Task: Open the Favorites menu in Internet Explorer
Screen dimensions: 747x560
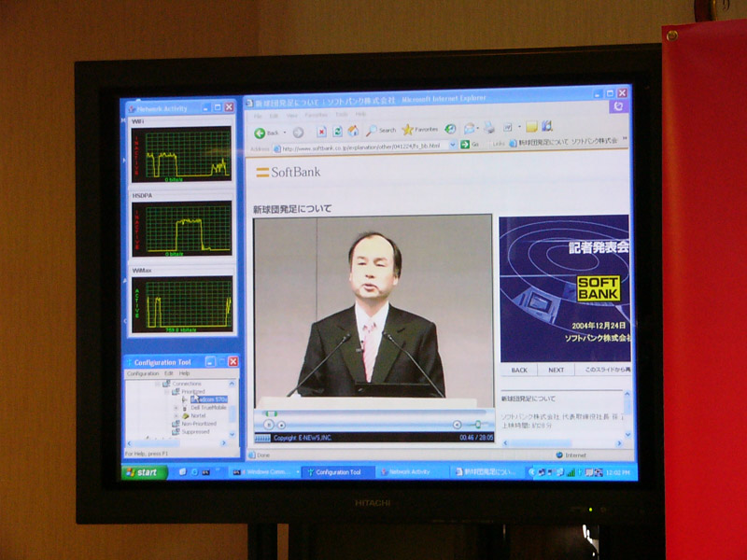Action: click(x=316, y=115)
